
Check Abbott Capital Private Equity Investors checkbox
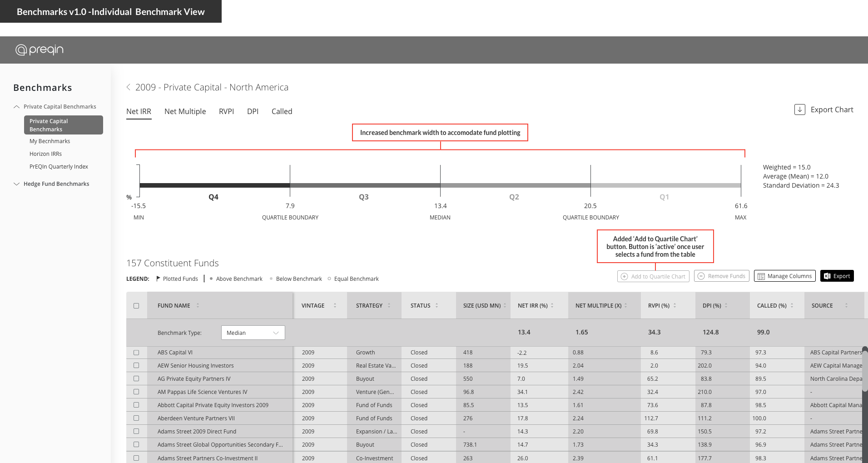pos(136,405)
